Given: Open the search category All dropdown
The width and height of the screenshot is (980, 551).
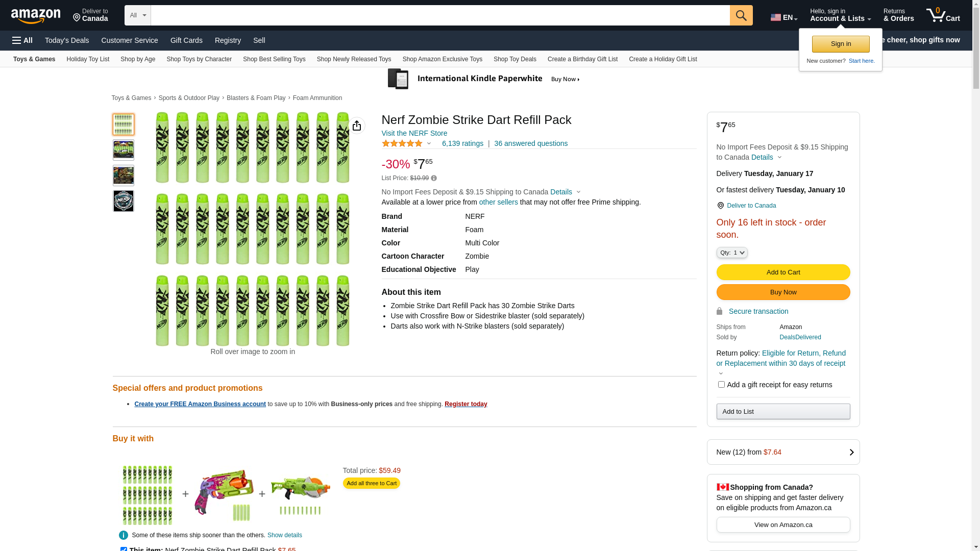Looking at the screenshot, I should [x=137, y=15].
